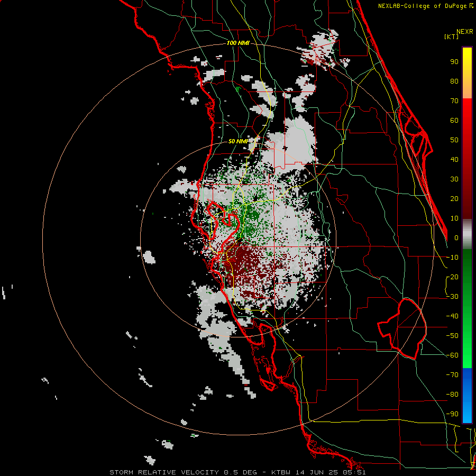This screenshot has height=476, width=476.
Task: Click the -20 value on the velocity scale
Action: pyautogui.click(x=452, y=277)
